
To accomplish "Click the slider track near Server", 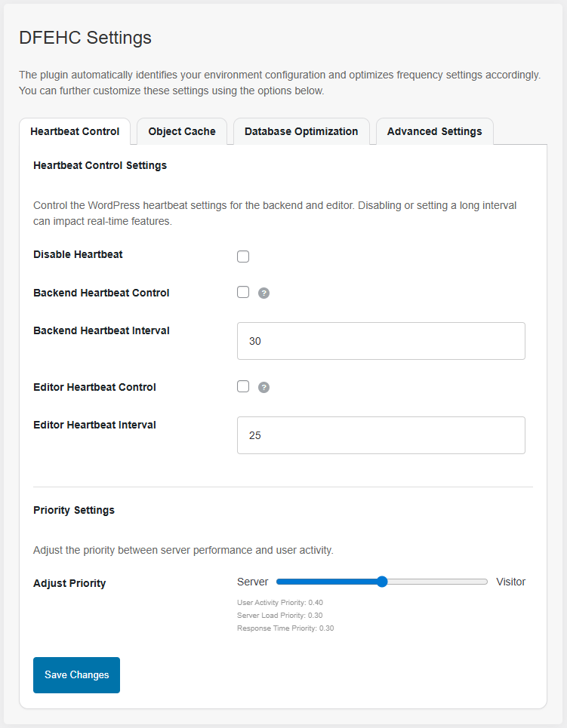I will (294, 582).
